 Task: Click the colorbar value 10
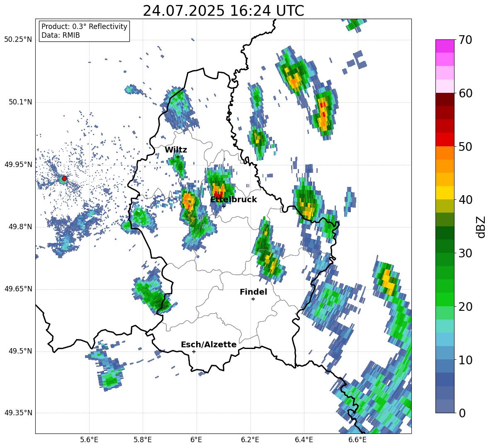pyautogui.click(x=465, y=360)
